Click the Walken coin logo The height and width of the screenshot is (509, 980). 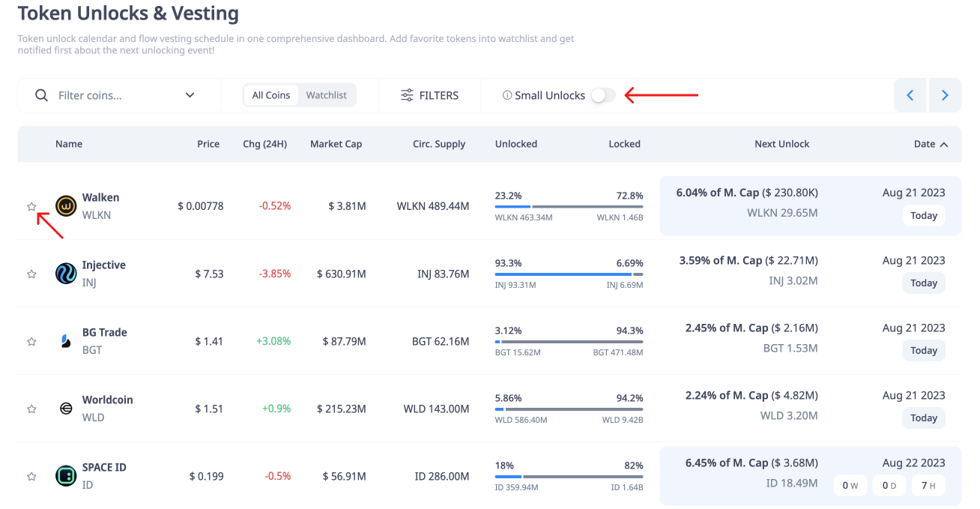point(66,205)
